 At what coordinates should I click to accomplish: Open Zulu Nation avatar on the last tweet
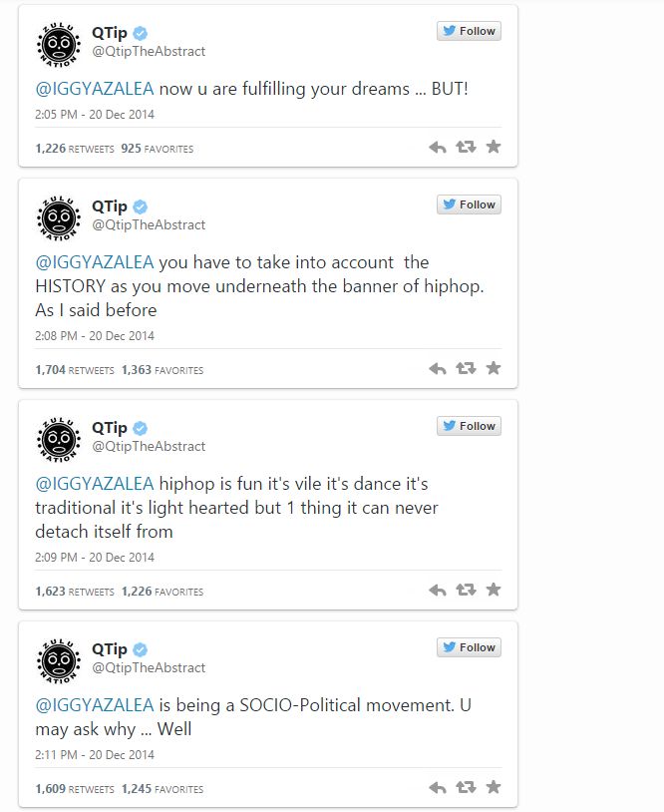click(59, 660)
